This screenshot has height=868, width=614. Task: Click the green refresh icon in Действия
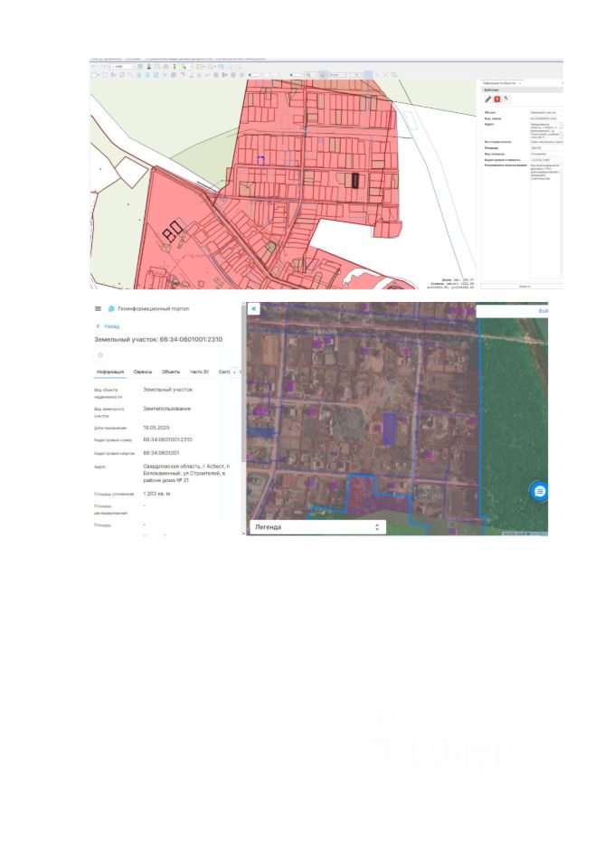[506, 99]
